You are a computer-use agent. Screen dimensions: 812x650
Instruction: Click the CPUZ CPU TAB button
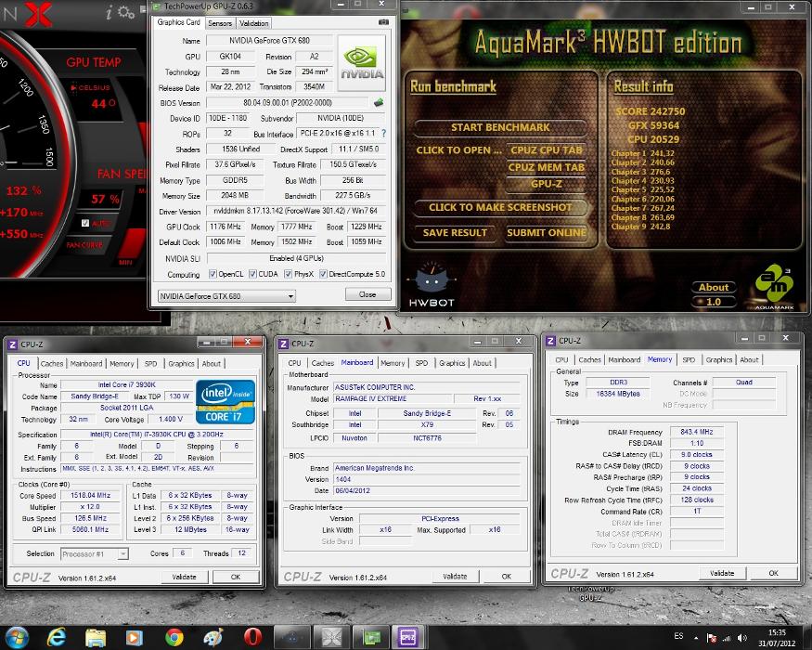tap(547, 149)
